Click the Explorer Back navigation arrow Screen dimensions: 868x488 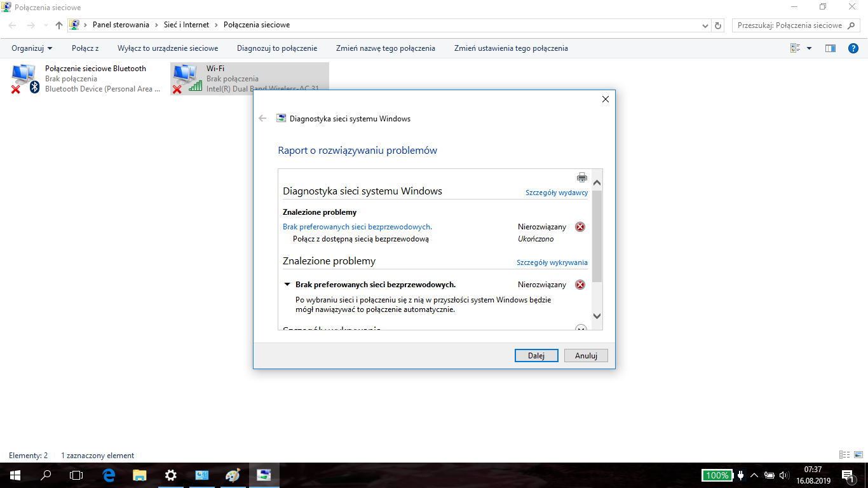[13, 25]
